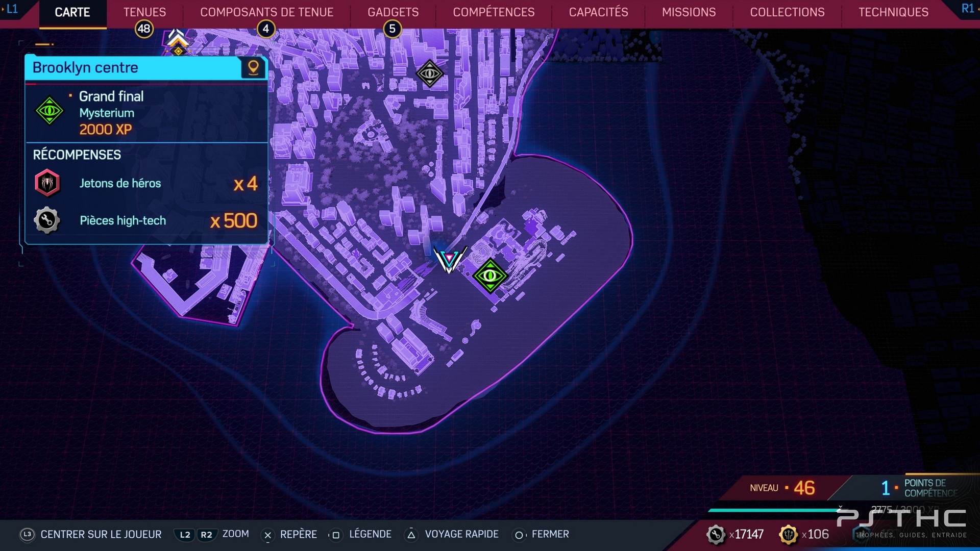The image size is (980, 551).
Task: Click the R2 zoom button icon
Action: point(206,535)
